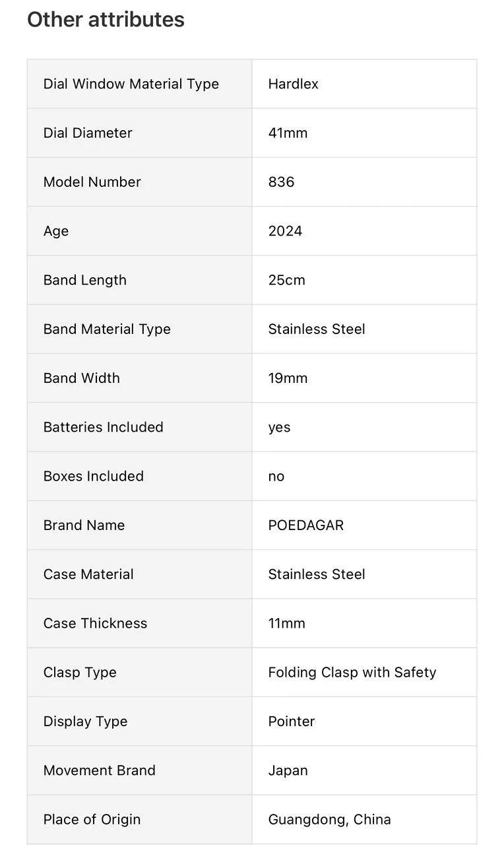504x845 pixels.
Task: Click the Hardlex value cell
Action: coord(293,84)
